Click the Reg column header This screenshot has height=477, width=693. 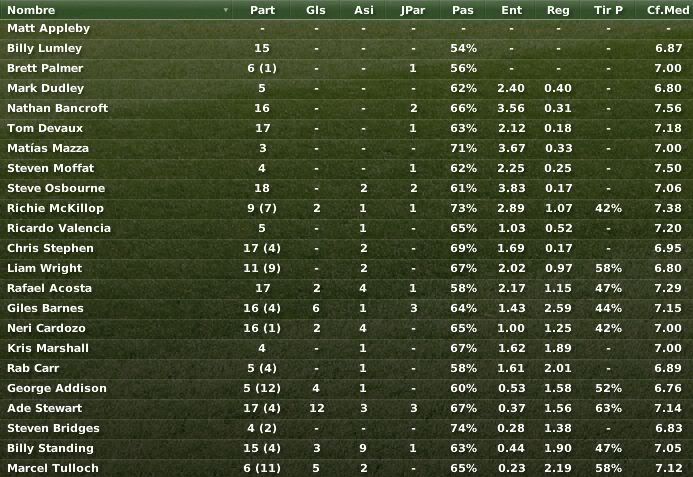point(558,10)
